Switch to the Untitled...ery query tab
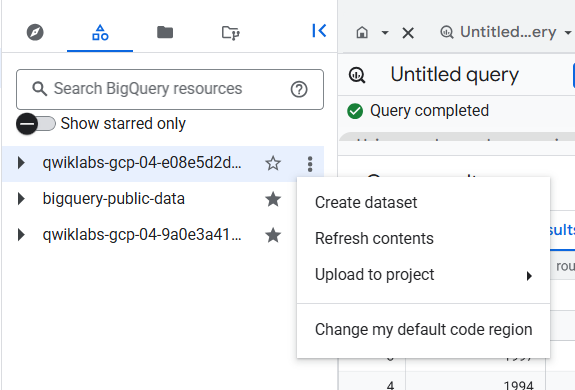The image size is (575, 390). tap(499, 32)
